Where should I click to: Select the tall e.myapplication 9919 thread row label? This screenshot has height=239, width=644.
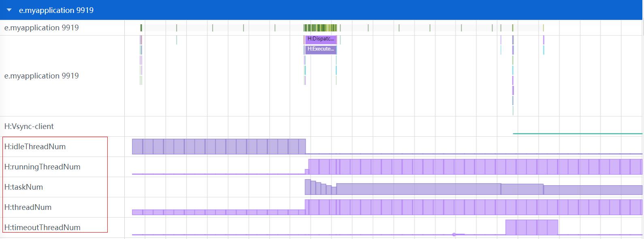point(41,76)
